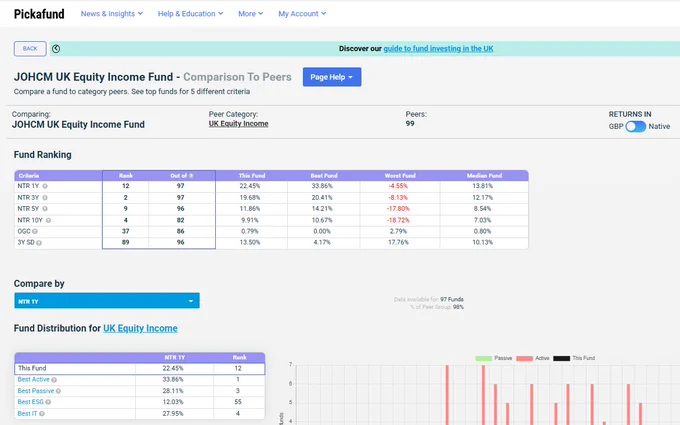Open the My Account menu
The image size is (680, 425).
(302, 14)
